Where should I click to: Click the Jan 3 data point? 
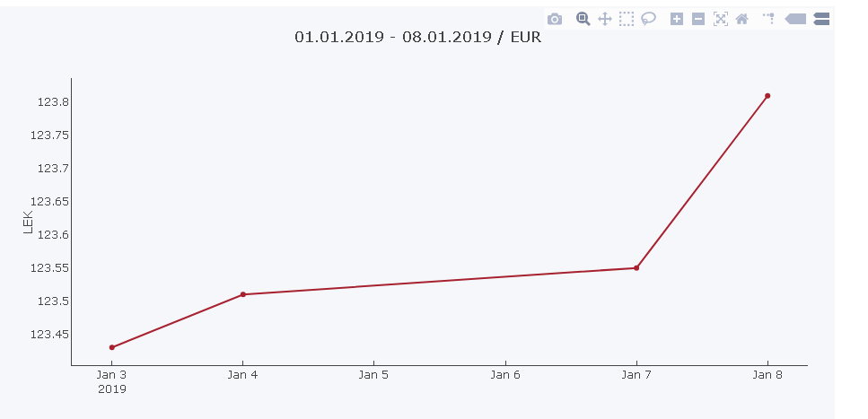112,347
